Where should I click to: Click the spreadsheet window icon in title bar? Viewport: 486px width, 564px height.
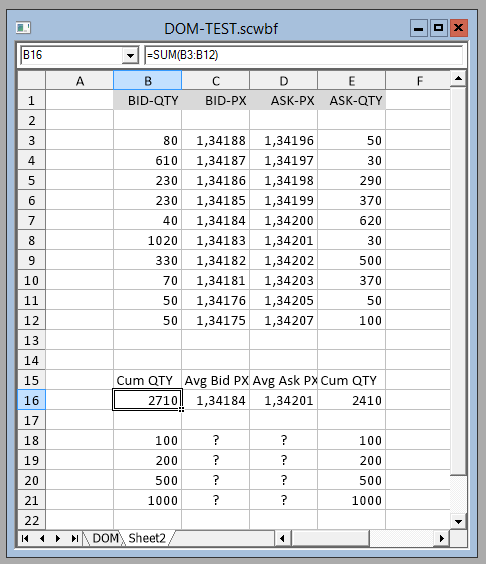[x=23, y=28]
